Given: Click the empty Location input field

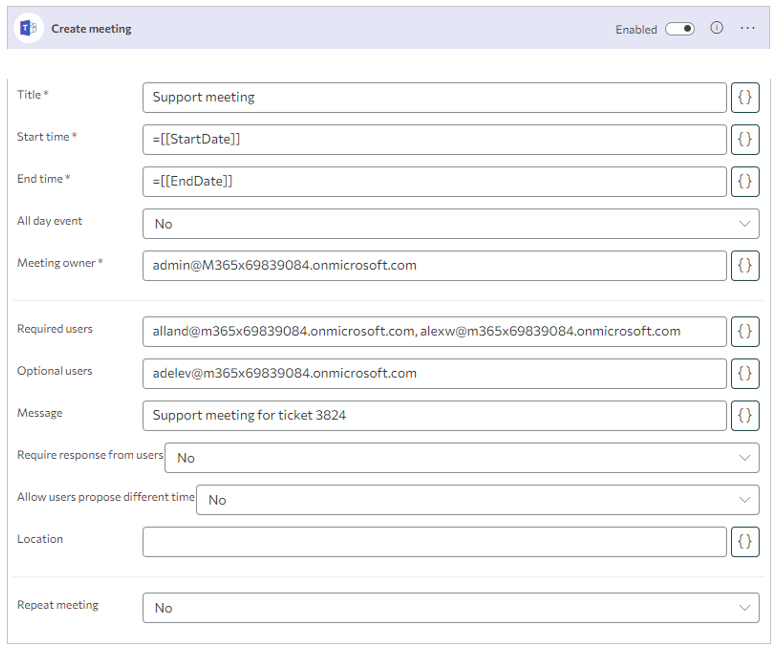Looking at the screenshot, I should [434, 541].
